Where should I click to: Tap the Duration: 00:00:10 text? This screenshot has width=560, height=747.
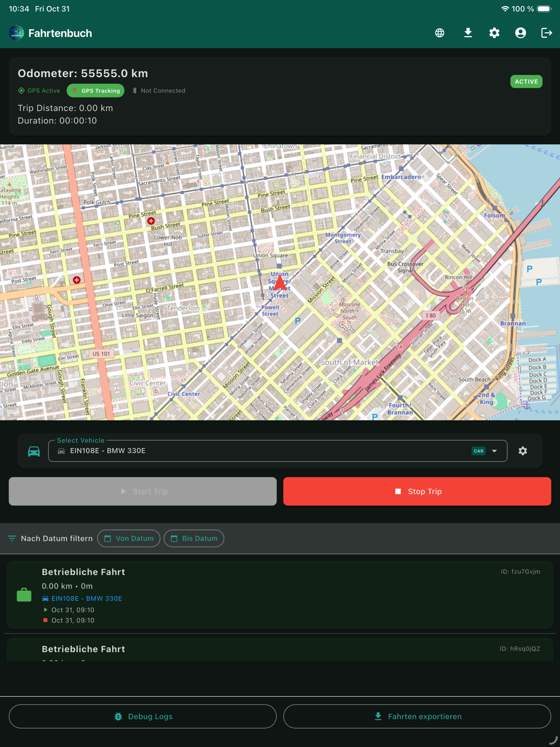(57, 121)
